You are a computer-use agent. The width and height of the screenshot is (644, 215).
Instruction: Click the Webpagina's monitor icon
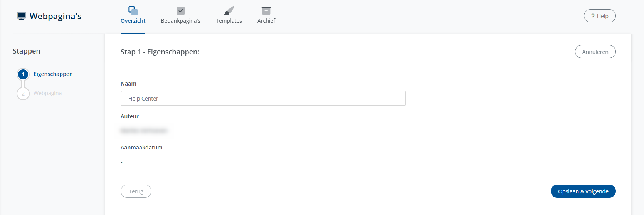(x=21, y=16)
